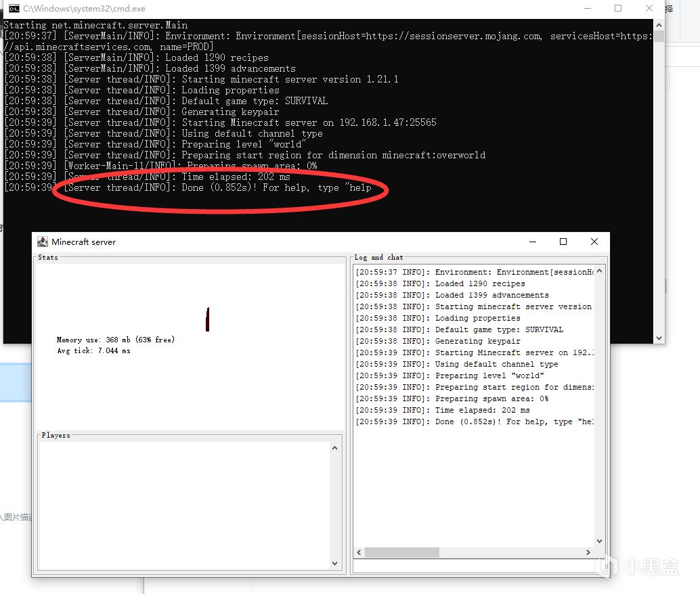
Task: Click 'Starting net.minecraft.server.Main' in cmd window
Action: click(95, 25)
